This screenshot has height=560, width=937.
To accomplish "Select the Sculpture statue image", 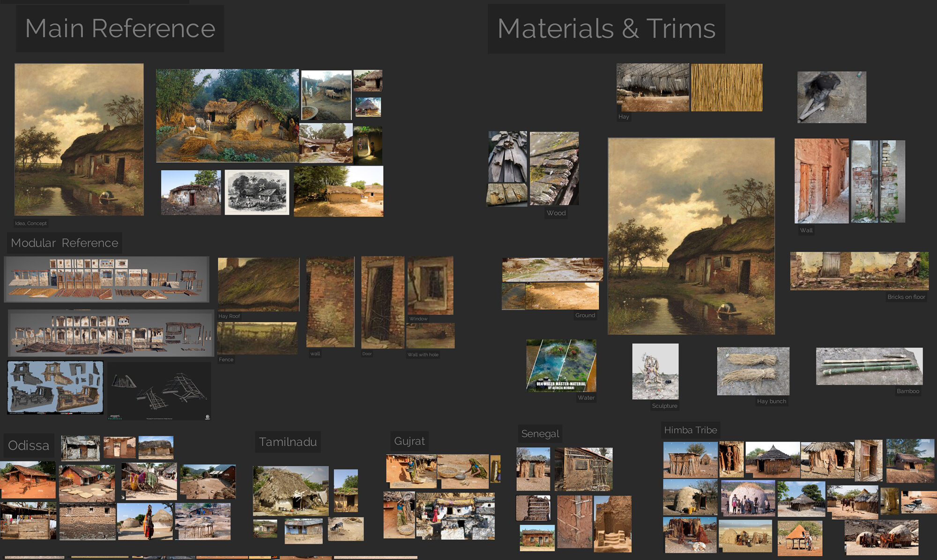I will [x=655, y=371].
